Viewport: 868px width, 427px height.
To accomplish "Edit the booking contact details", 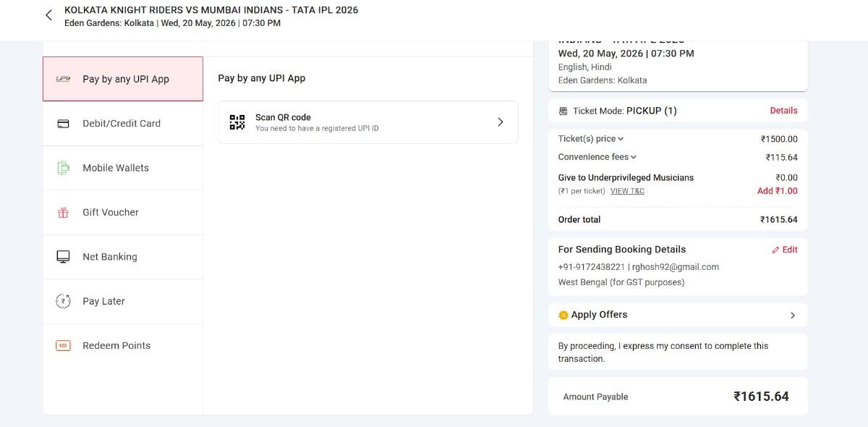I will tap(785, 250).
